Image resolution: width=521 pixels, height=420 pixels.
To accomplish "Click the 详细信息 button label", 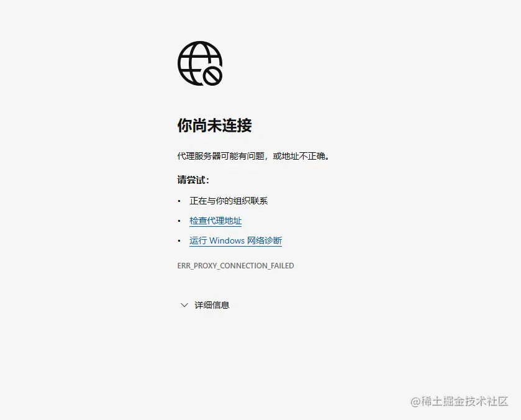I will point(211,304).
